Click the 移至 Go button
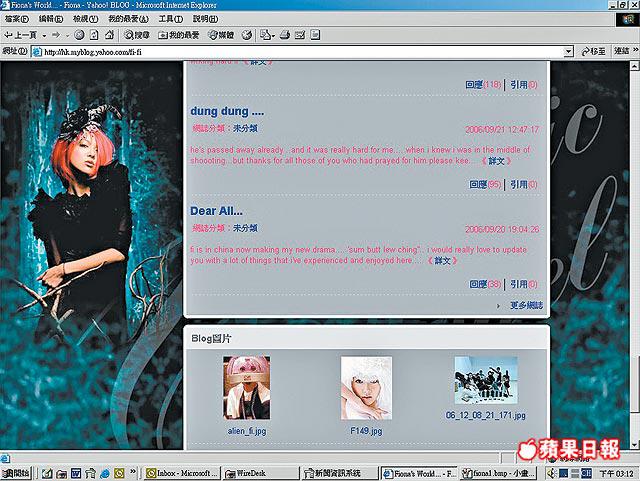 (x=593, y=51)
